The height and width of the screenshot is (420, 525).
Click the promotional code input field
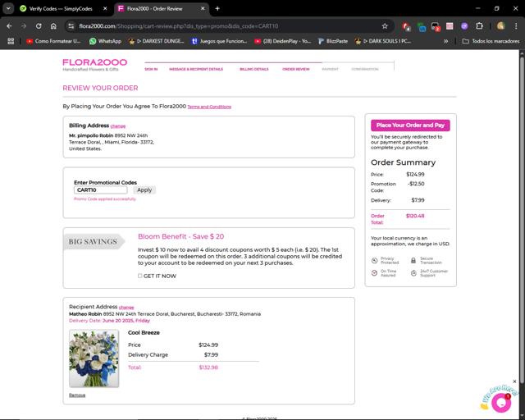100,190
